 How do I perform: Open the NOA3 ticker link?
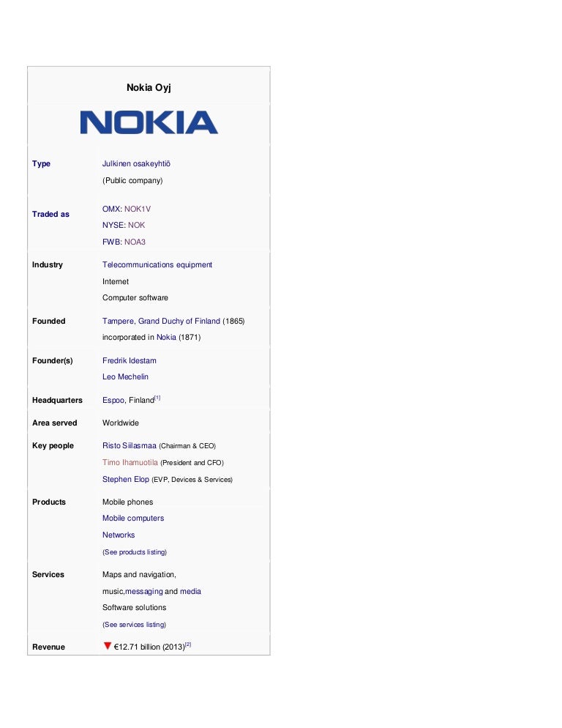pyautogui.click(x=135, y=242)
